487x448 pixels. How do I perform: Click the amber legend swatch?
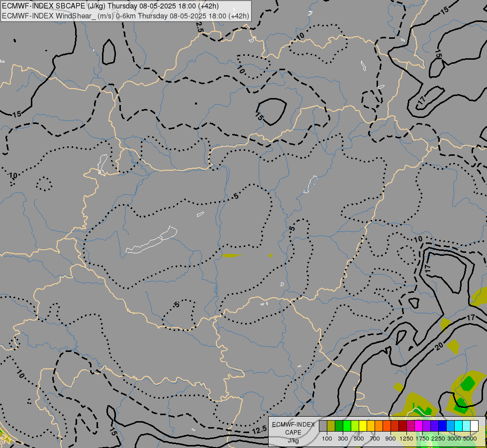[x=371, y=426]
